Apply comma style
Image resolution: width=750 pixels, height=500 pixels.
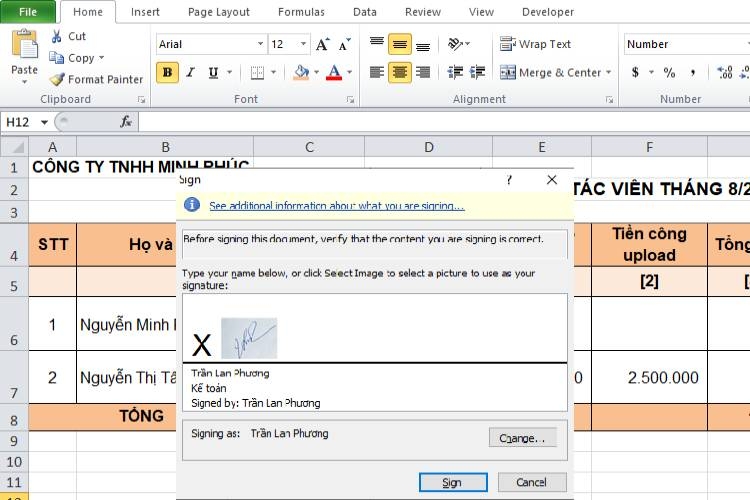(693, 73)
